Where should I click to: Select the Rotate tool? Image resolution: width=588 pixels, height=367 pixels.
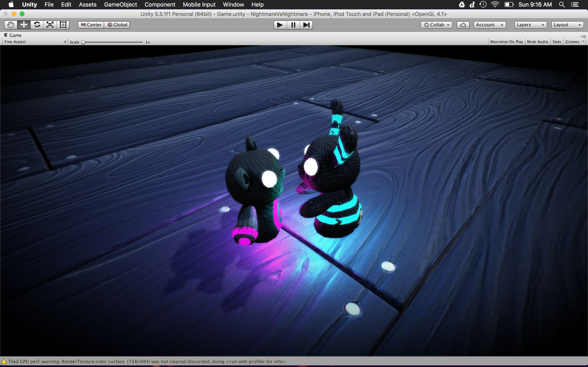(x=37, y=25)
